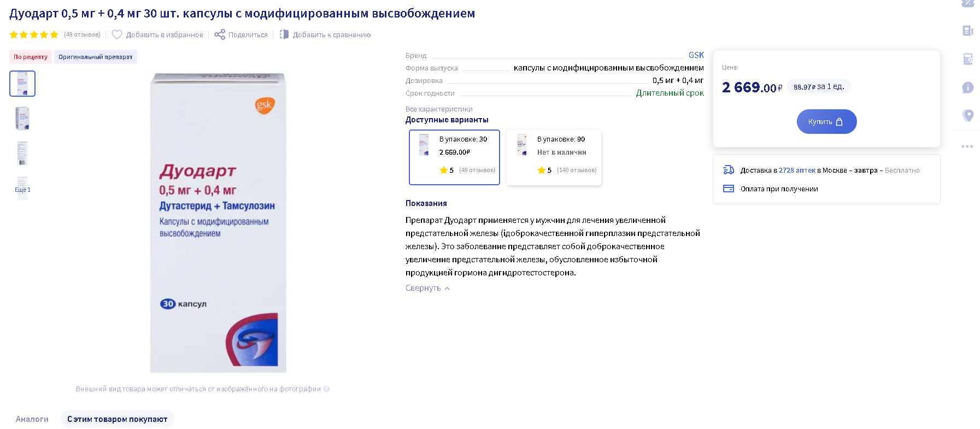
Task: Click the question mark icon after photo disclaimer
Action: 327,389
